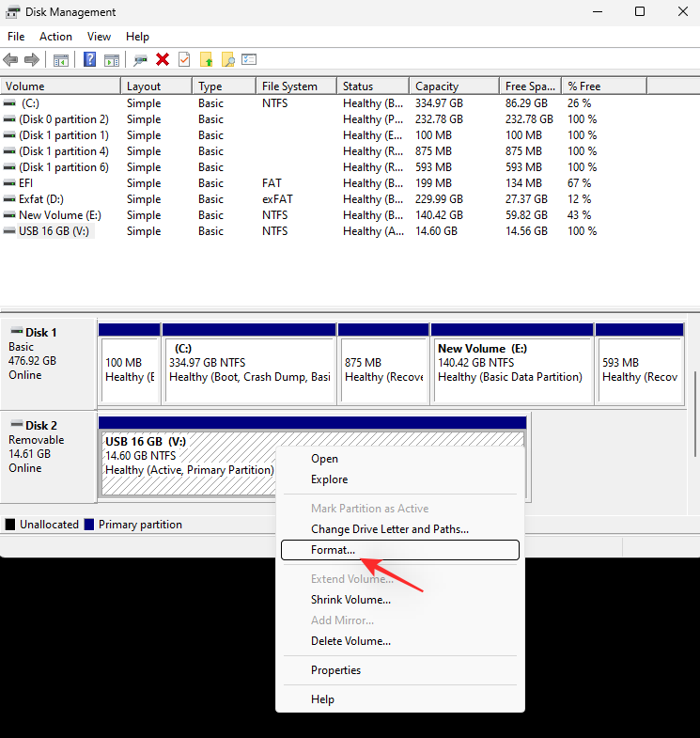Sort by the Volume column header

60,86
